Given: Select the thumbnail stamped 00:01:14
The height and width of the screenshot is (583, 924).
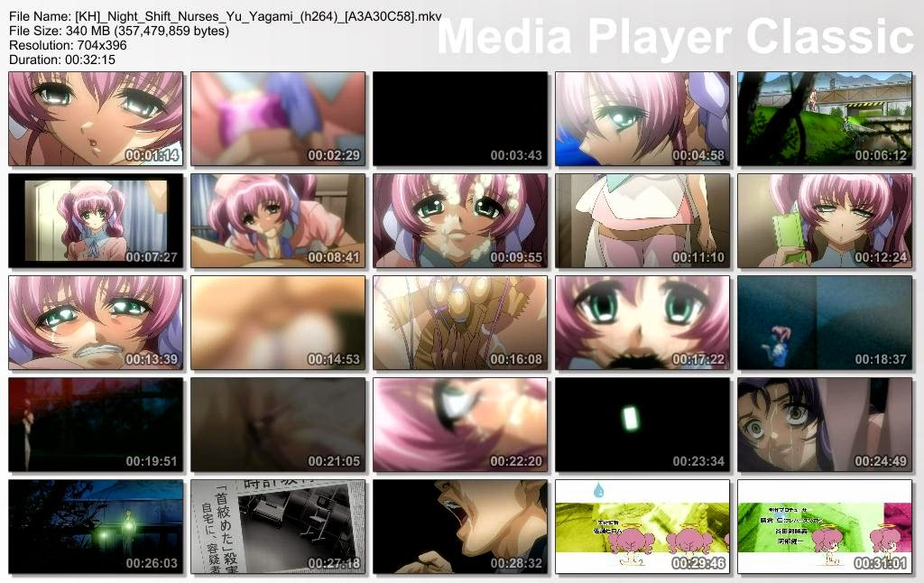Looking at the screenshot, I should (96, 119).
